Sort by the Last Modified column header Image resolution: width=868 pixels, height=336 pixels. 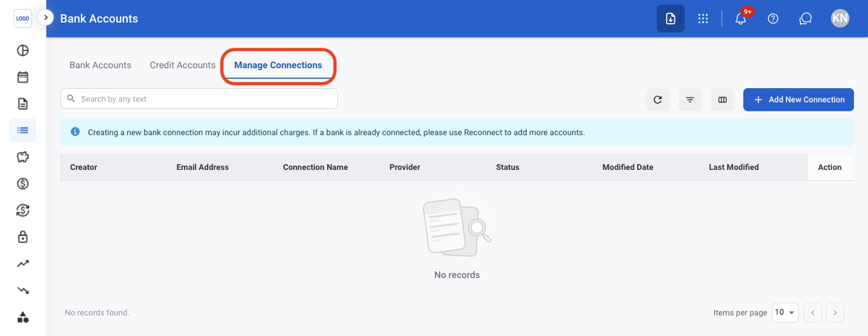tap(734, 167)
